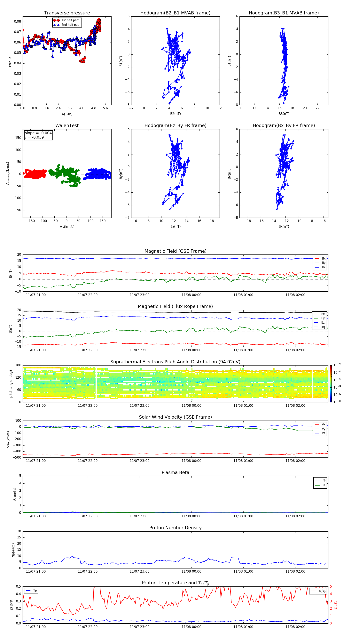
Task: Click the "A(T·m)" x-axis label
Action: pyautogui.click(x=67, y=114)
